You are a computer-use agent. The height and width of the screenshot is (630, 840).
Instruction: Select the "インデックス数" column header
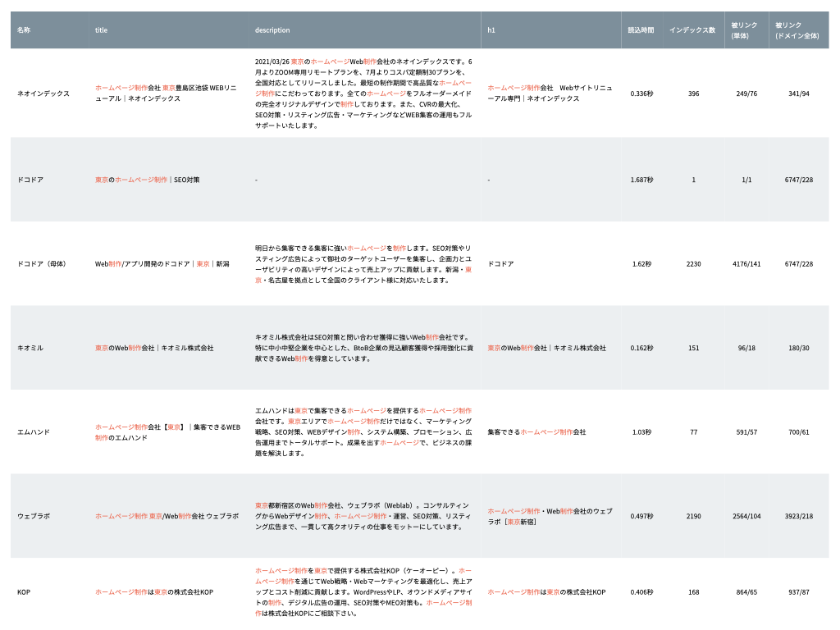(692, 30)
